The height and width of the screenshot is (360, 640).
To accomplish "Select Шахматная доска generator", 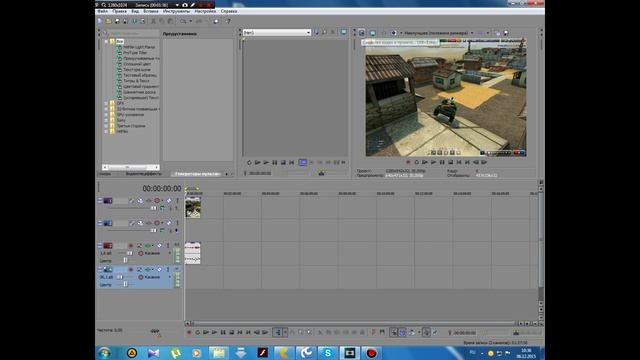I will (x=139, y=92).
